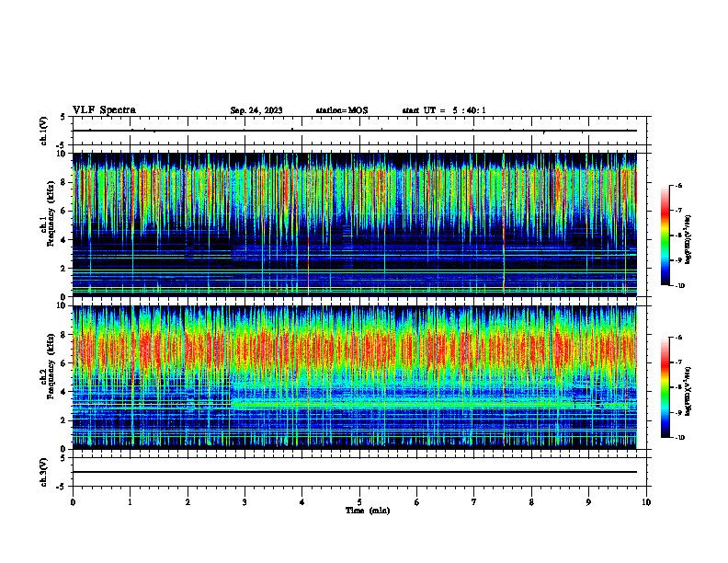The width and height of the screenshot is (728, 563).
Task: Click the "2" kHz tick of ch.2 spectrogram
Action: coord(64,420)
